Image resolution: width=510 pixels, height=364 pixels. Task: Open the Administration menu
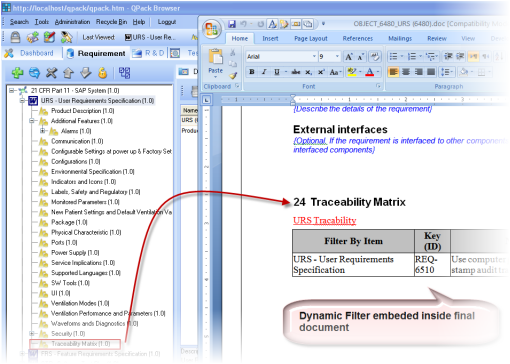coord(72,22)
